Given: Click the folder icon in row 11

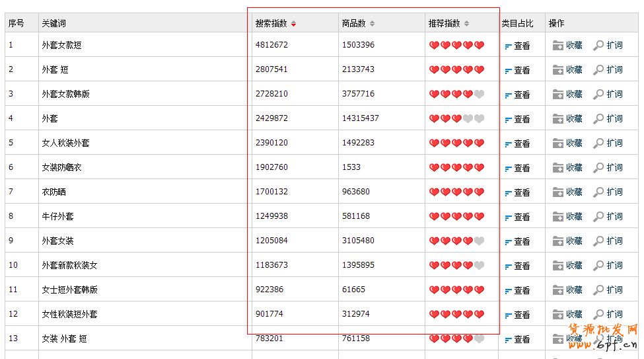Looking at the screenshot, I should pos(557,290).
